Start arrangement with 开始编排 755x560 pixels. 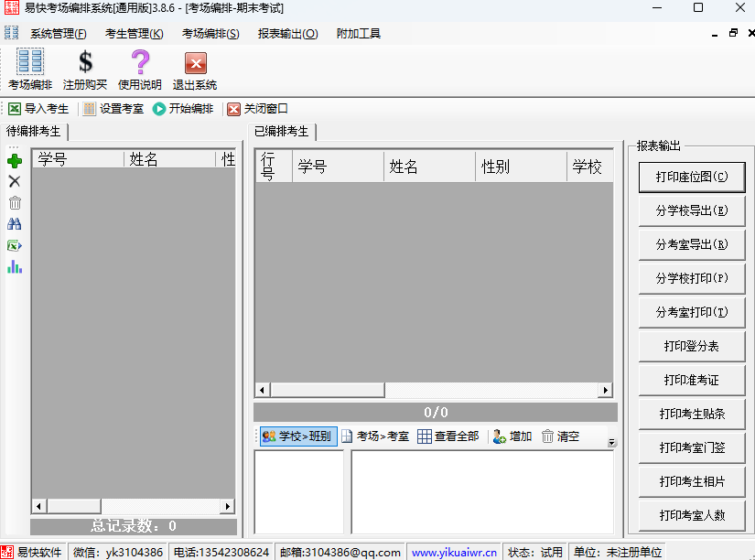pyautogui.click(x=183, y=109)
